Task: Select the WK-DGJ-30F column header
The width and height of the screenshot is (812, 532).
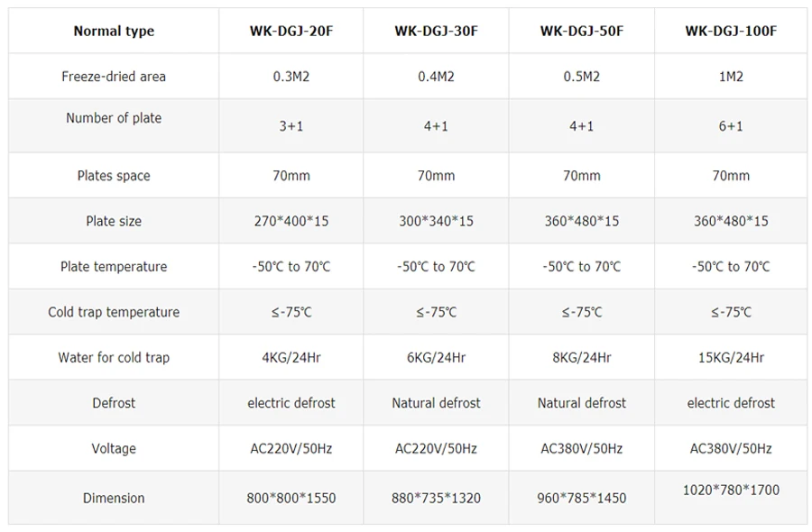Action: point(436,31)
